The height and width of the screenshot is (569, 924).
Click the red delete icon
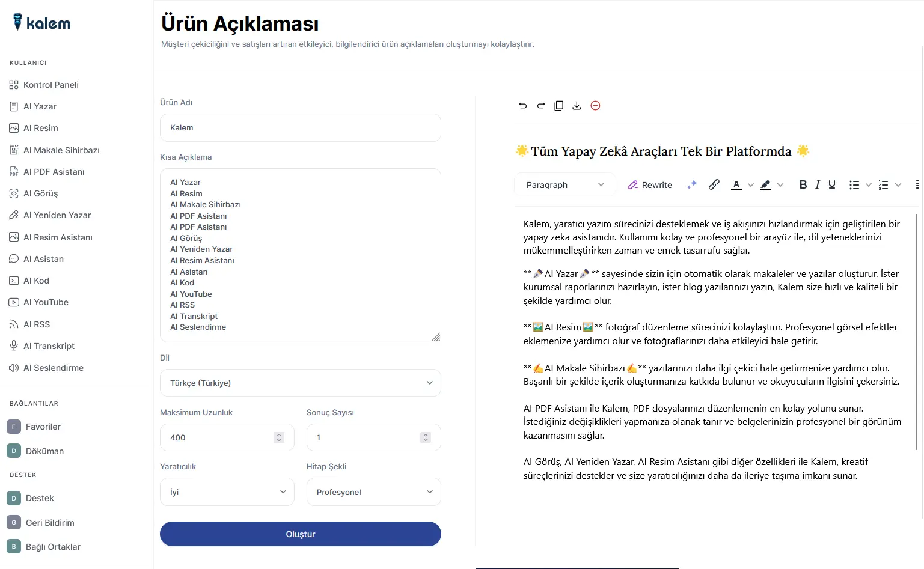coord(595,106)
